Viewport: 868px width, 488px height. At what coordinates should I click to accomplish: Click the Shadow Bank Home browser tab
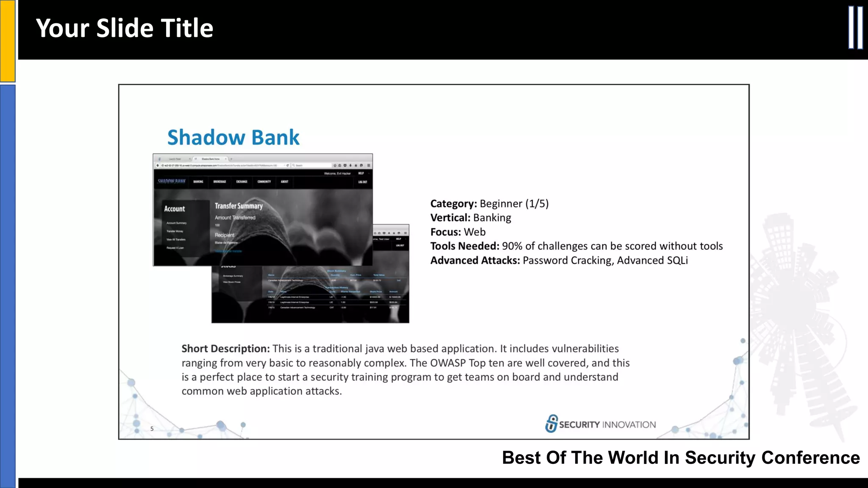point(211,159)
